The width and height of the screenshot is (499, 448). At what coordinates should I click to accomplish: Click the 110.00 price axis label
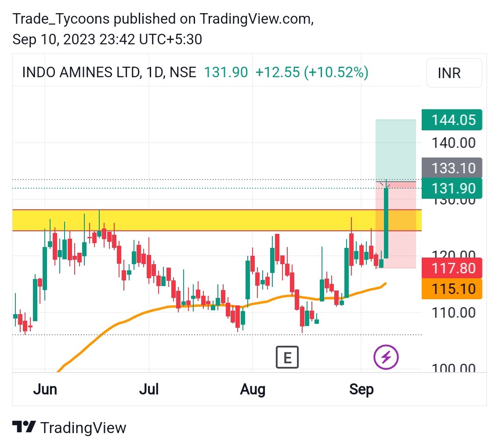click(453, 312)
